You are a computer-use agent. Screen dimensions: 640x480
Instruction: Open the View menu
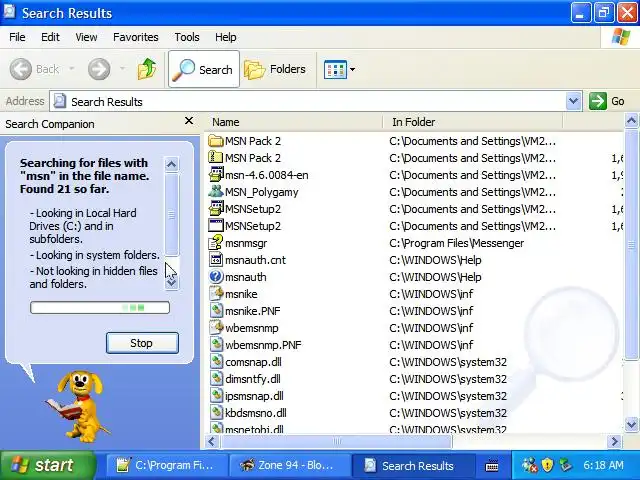tap(86, 37)
